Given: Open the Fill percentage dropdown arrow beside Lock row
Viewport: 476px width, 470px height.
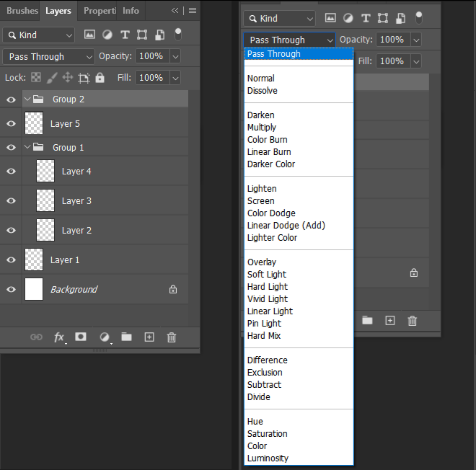Looking at the screenshot, I should pos(177,78).
